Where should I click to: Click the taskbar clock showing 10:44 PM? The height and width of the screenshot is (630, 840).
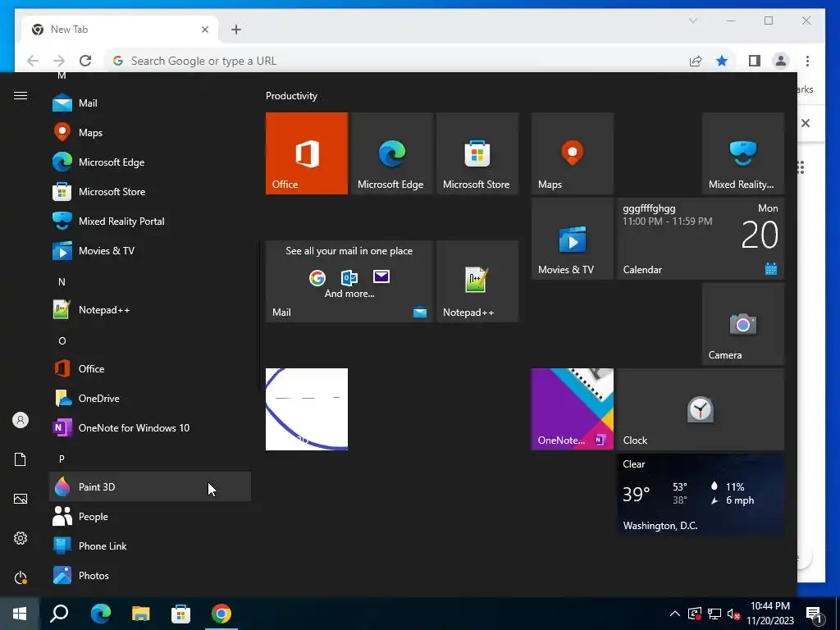point(770,614)
